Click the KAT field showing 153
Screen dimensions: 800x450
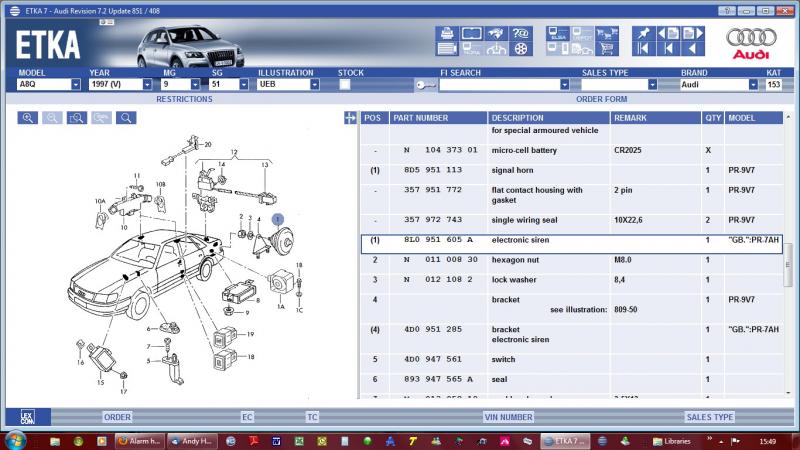pyautogui.click(x=773, y=85)
